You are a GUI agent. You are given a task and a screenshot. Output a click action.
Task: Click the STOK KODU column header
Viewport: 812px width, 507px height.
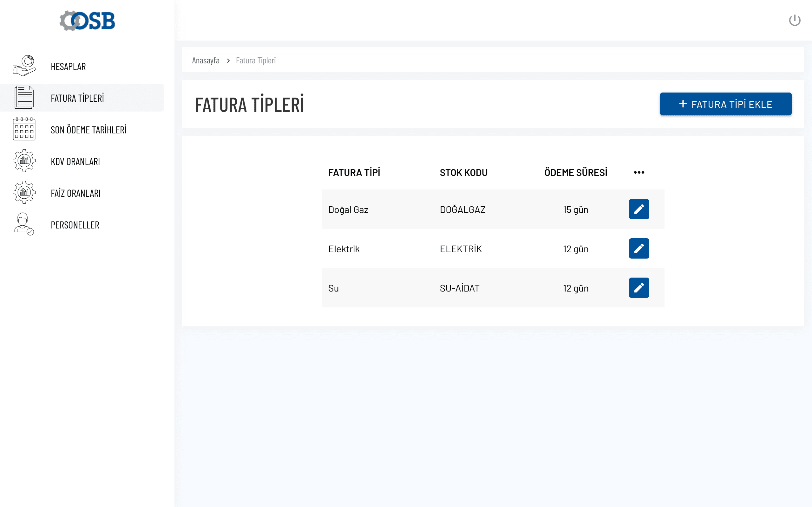[x=463, y=172]
